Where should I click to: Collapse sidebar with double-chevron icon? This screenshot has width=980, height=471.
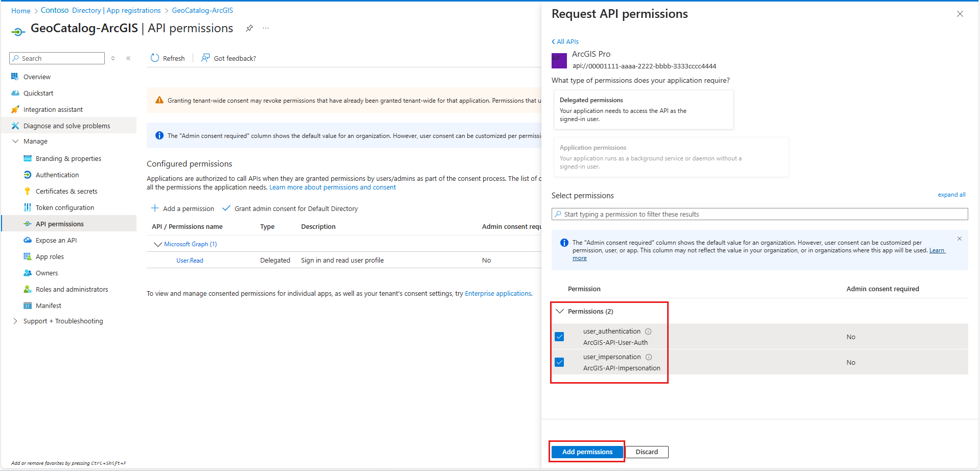128,58
